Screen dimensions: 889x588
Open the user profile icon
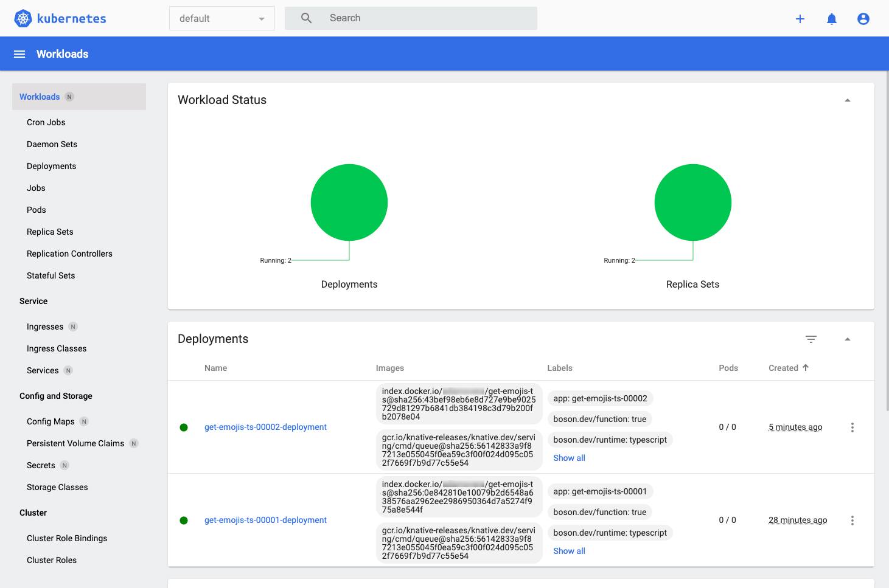pyautogui.click(x=863, y=18)
